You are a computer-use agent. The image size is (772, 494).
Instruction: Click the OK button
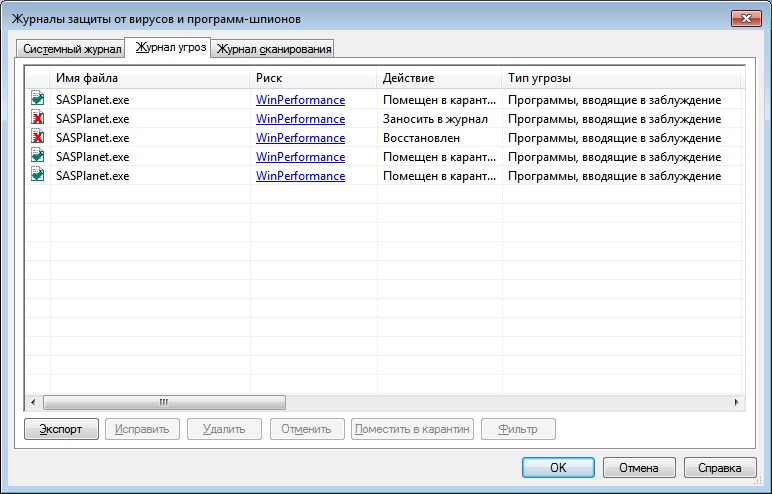pyautogui.click(x=558, y=467)
